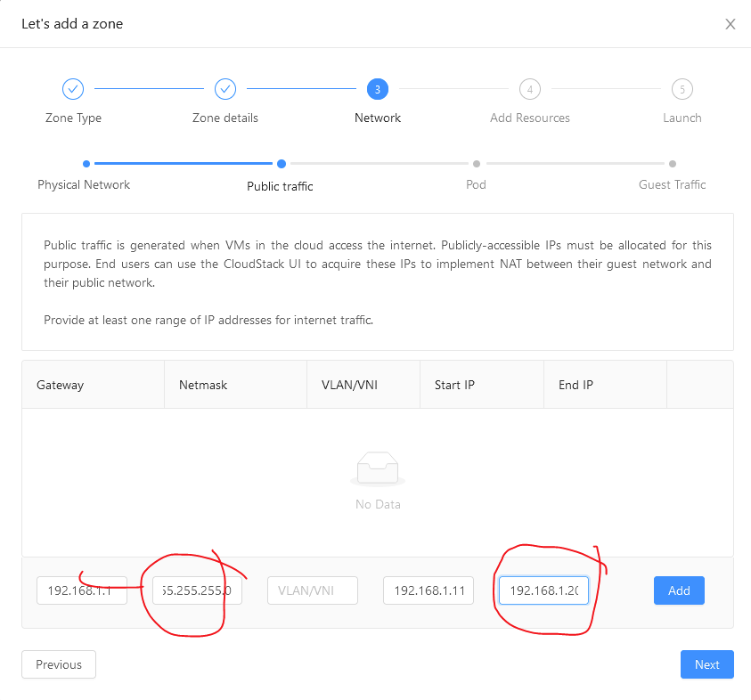Screen dimensions: 751x700
Task: Click the Guest Traffic sub-step dot
Action: (x=673, y=164)
